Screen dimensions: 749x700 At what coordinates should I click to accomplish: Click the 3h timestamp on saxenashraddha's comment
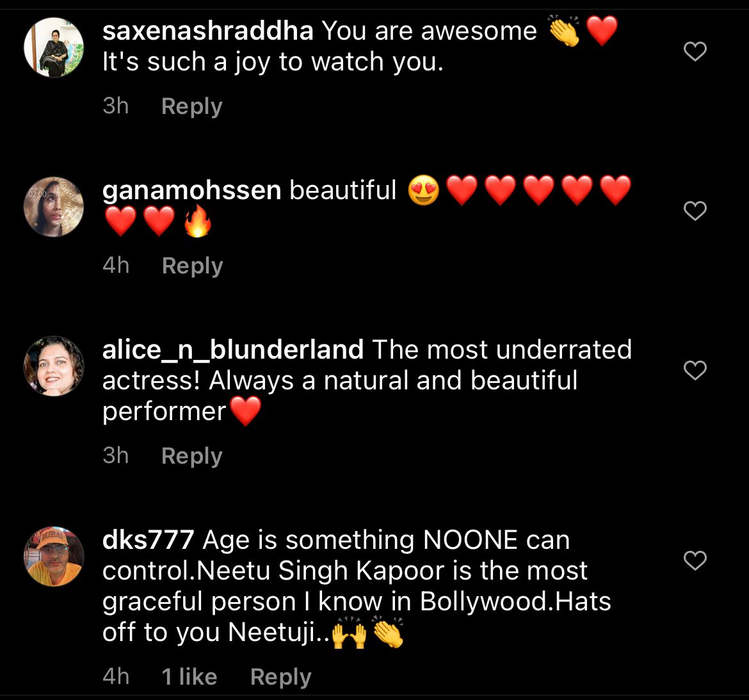pyautogui.click(x=116, y=106)
